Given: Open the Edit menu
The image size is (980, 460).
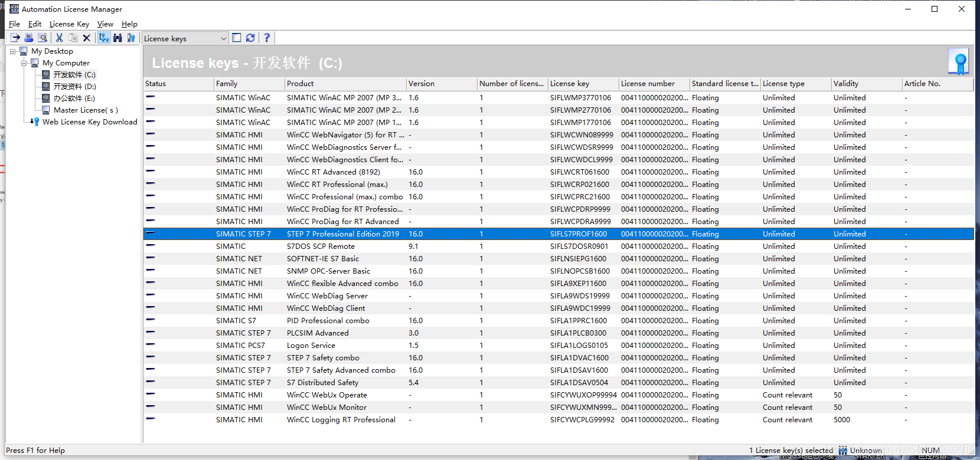Looking at the screenshot, I should 35,24.
